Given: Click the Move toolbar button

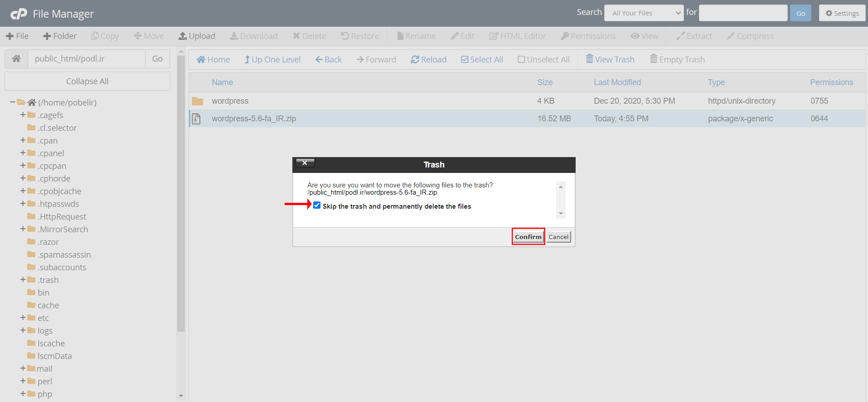Looking at the screenshot, I should pyautogui.click(x=149, y=36).
